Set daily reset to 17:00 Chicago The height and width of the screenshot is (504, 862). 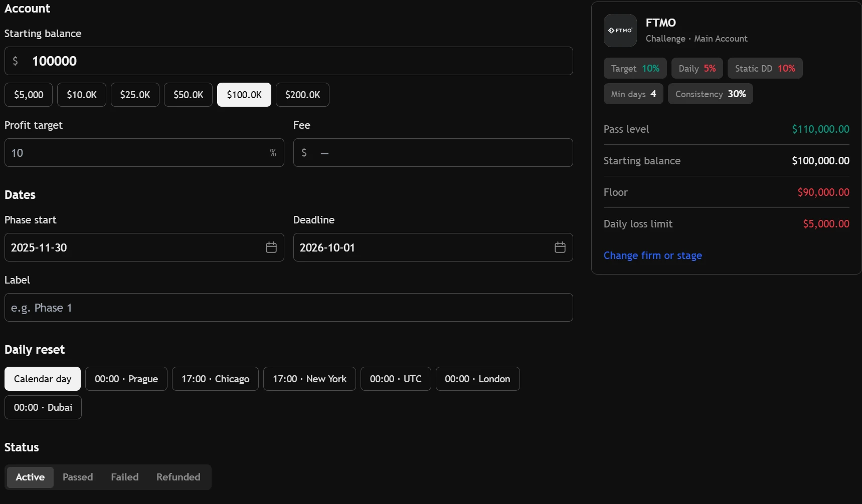pos(215,379)
